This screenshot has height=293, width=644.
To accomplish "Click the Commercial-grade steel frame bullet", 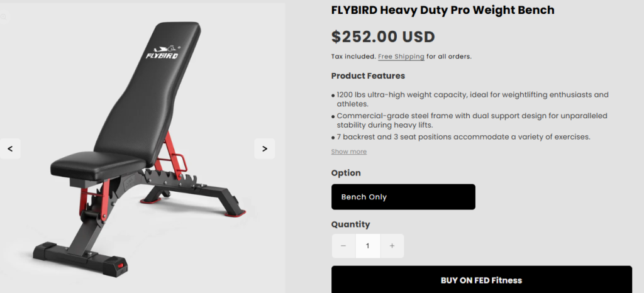I will [469, 121].
